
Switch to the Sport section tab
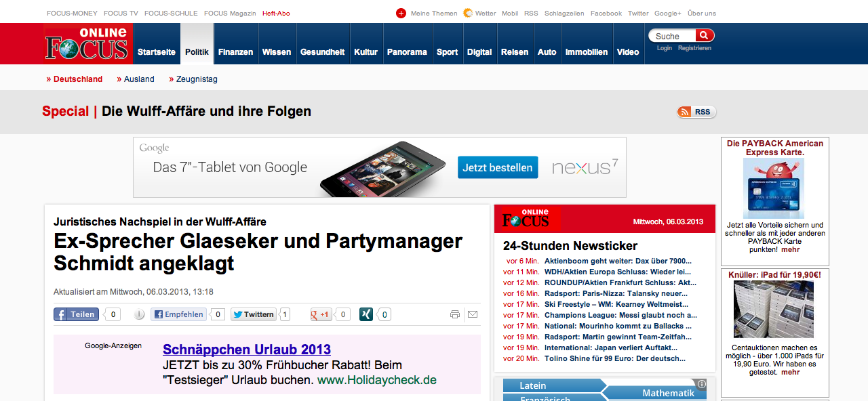point(447,52)
